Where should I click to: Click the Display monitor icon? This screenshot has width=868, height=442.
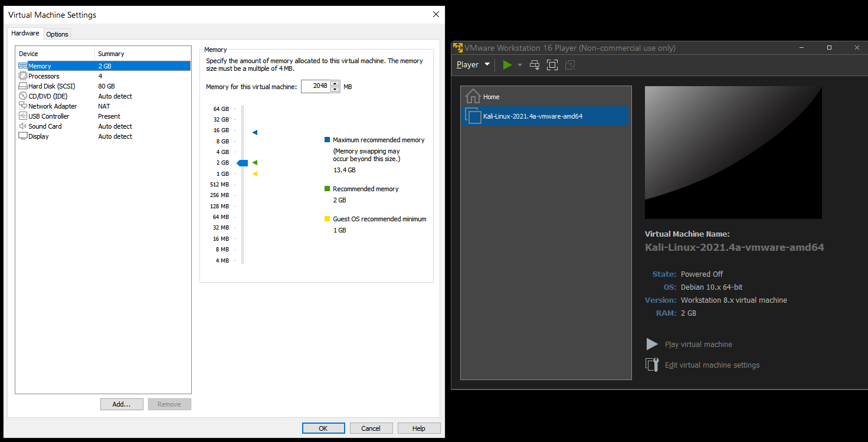[23, 136]
